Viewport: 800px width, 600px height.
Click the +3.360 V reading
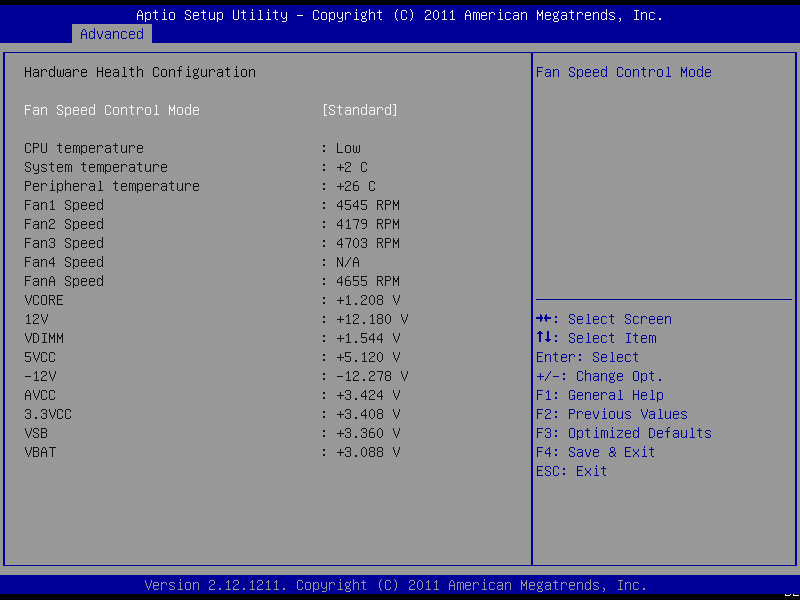368,433
